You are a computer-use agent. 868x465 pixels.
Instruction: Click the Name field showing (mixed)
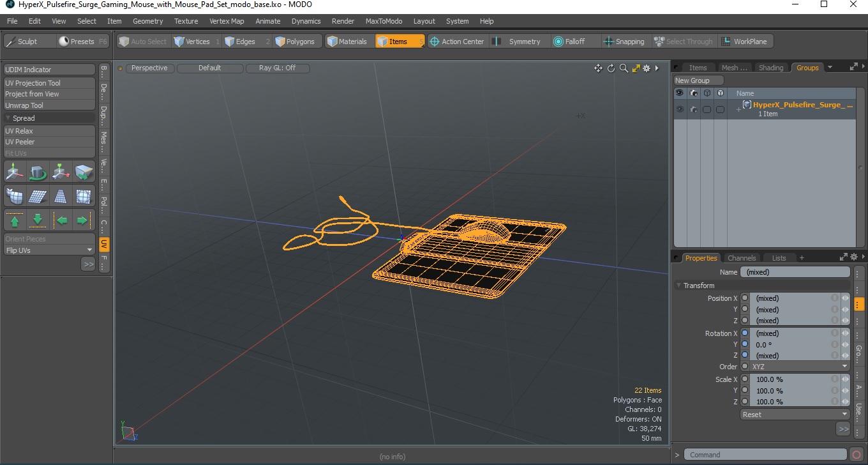(795, 272)
